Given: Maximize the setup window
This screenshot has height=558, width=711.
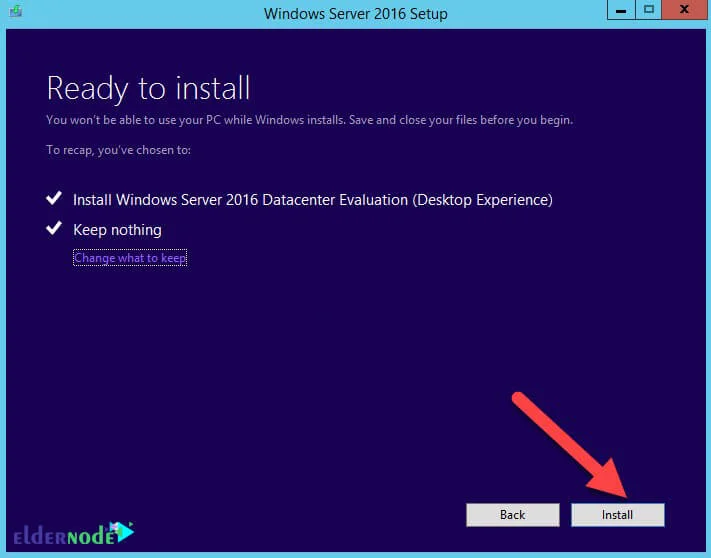Looking at the screenshot, I should click(649, 11).
